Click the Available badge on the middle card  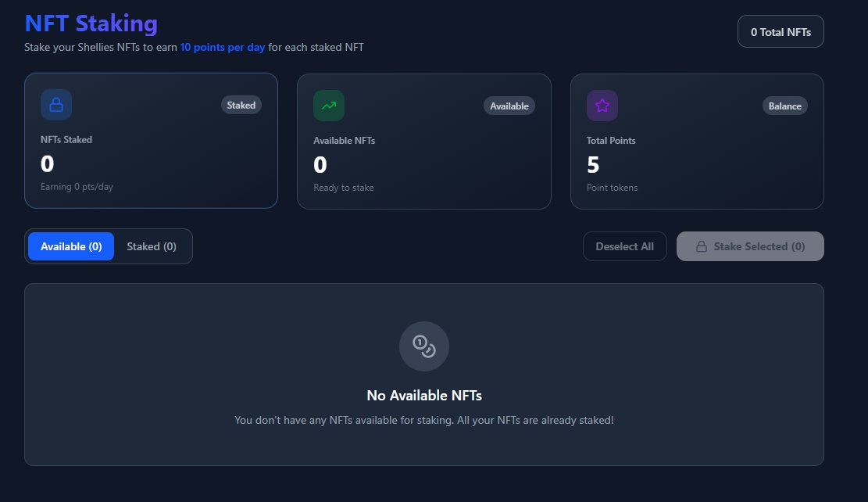click(509, 106)
